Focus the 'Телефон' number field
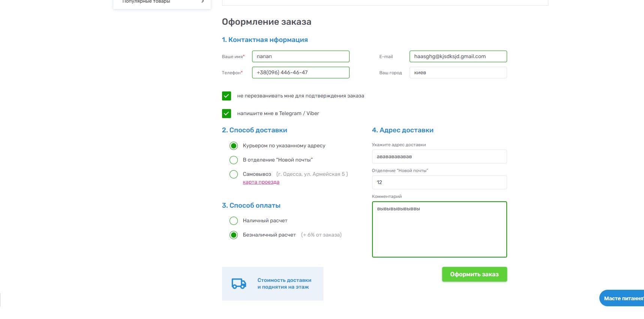This screenshot has height=319, width=644. (x=300, y=73)
